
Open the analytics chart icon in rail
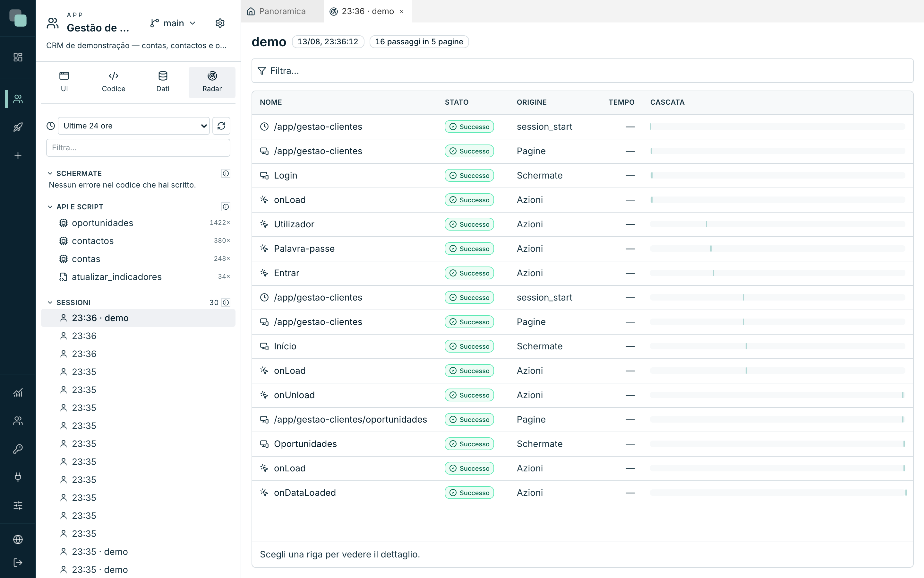tap(18, 393)
